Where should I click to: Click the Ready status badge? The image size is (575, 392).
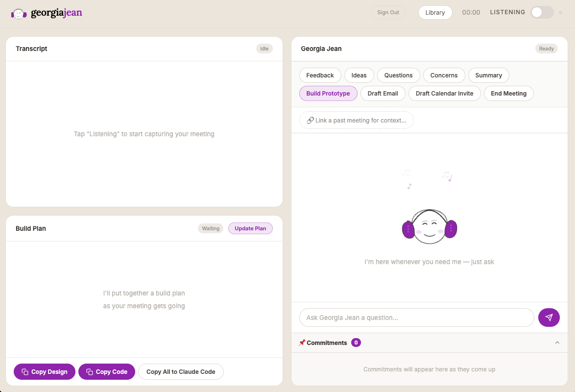pos(546,49)
